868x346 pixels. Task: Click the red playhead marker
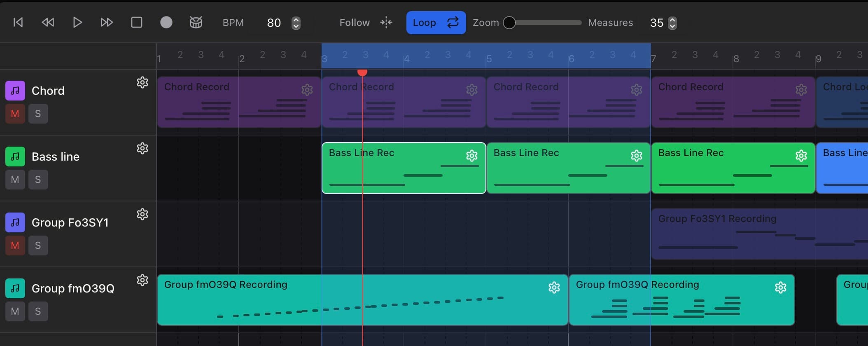pos(362,72)
